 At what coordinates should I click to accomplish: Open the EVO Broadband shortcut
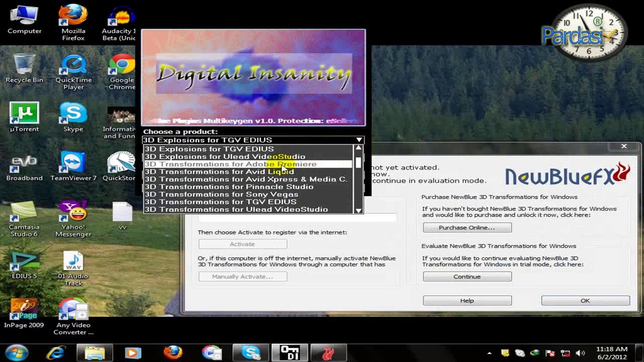tap(24, 167)
